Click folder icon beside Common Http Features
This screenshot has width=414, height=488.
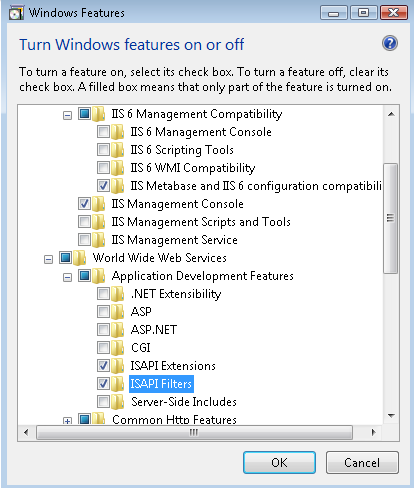click(x=99, y=418)
